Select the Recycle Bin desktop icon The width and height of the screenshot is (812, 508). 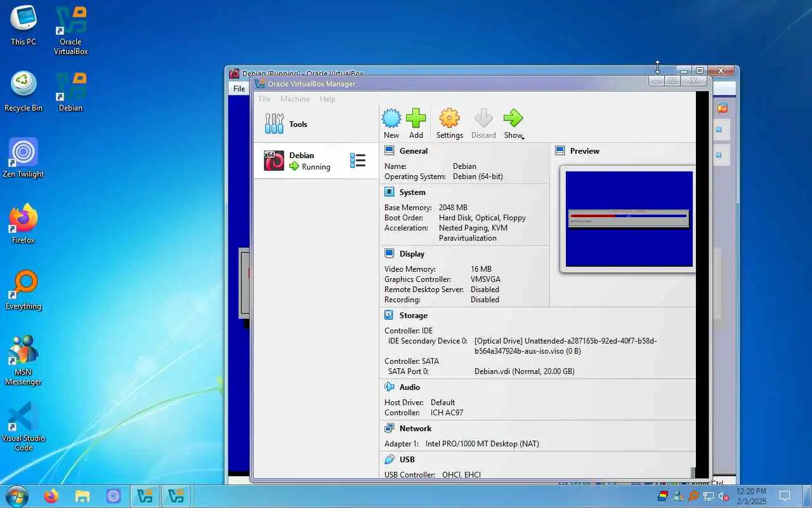(23, 92)
